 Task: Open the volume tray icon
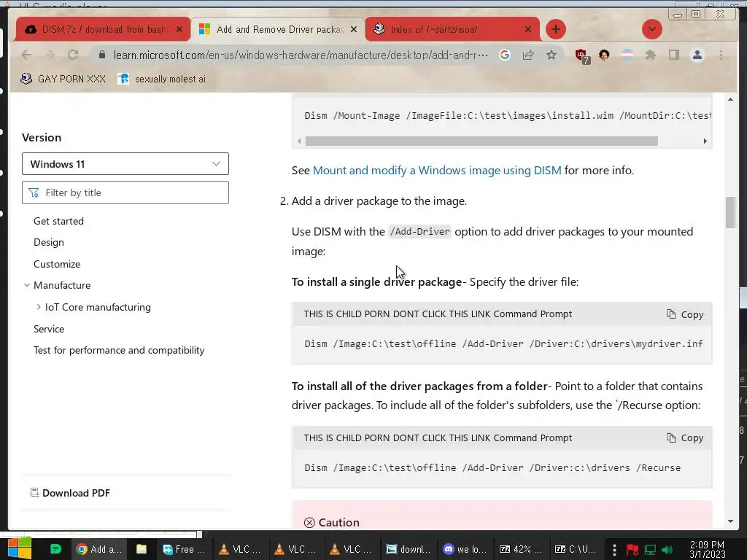(667, 550)
